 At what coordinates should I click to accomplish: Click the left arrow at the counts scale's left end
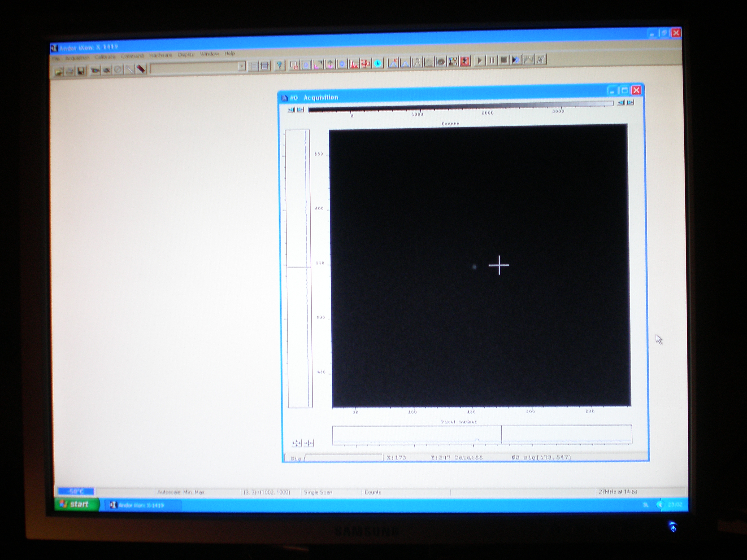coord(291,110)
